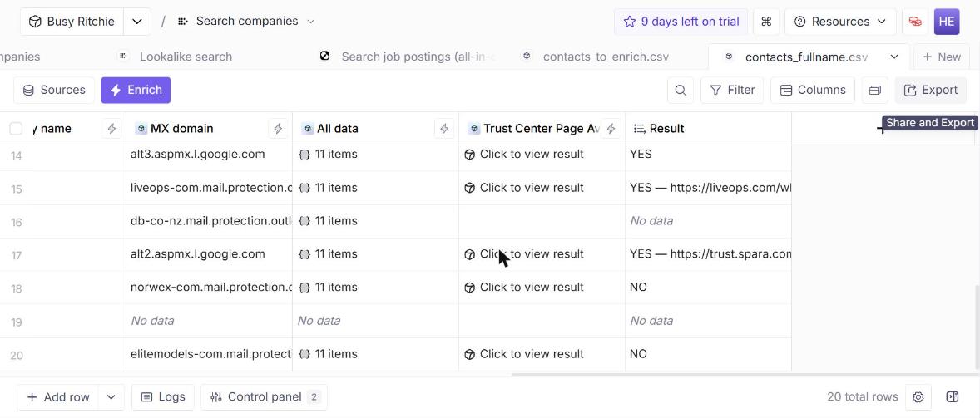The height and width of the screenshot is (418, 980).
Task: Expand the Add row chevron menu
Action: pyautogui.click(x=111, y=396)
